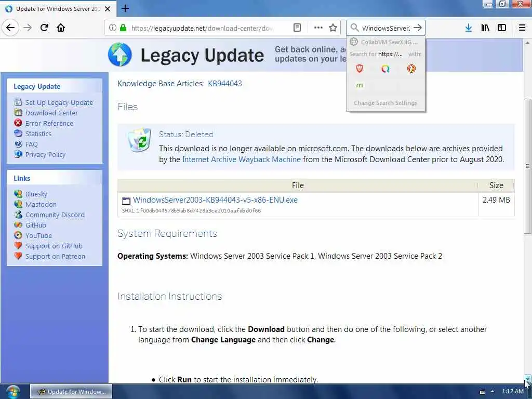Viewport: 532px width, 399px height.
Task: Click the scrollbar down arrow
Action: pos(527,379)
